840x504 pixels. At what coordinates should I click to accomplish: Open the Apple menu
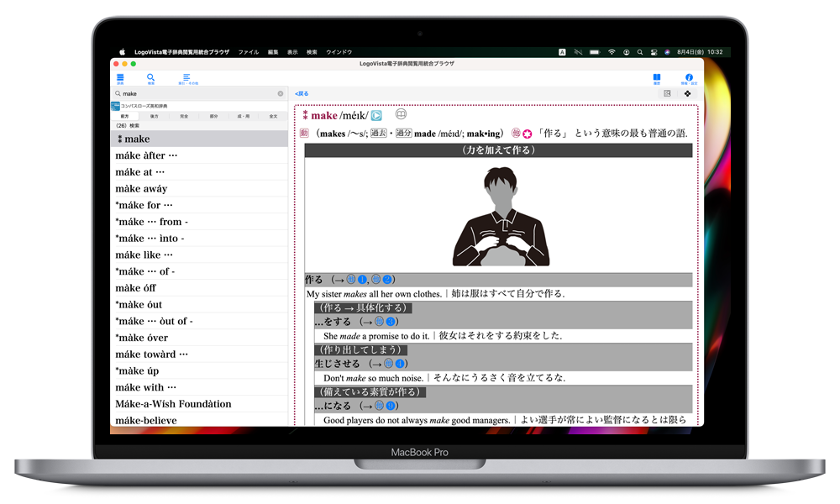point(122,52)
